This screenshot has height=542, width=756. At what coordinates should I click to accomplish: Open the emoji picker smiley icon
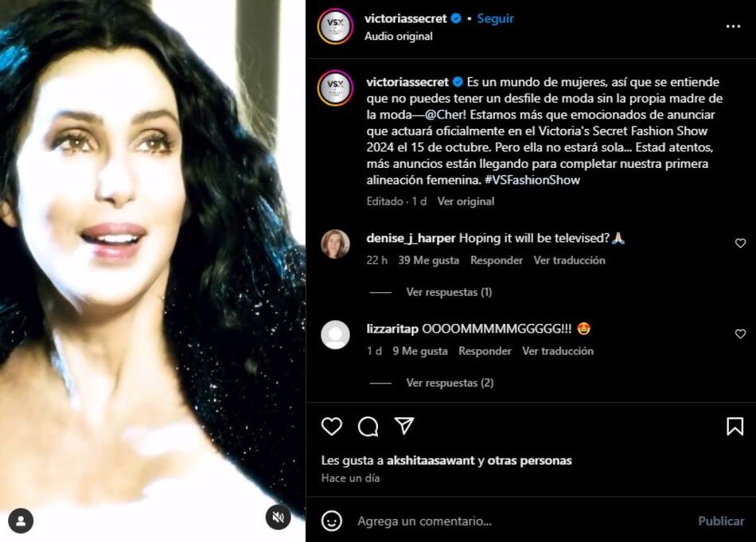[332, 521]
